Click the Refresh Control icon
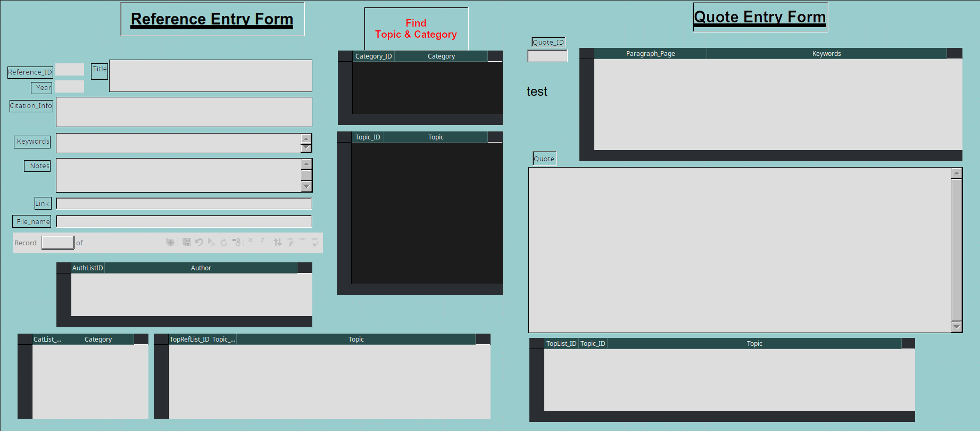This screenshot has height=431, width=980. 237,242
